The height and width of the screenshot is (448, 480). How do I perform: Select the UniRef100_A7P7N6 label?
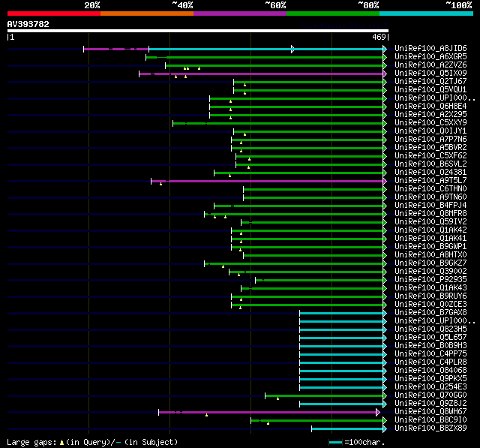click(x=430, y=140)
